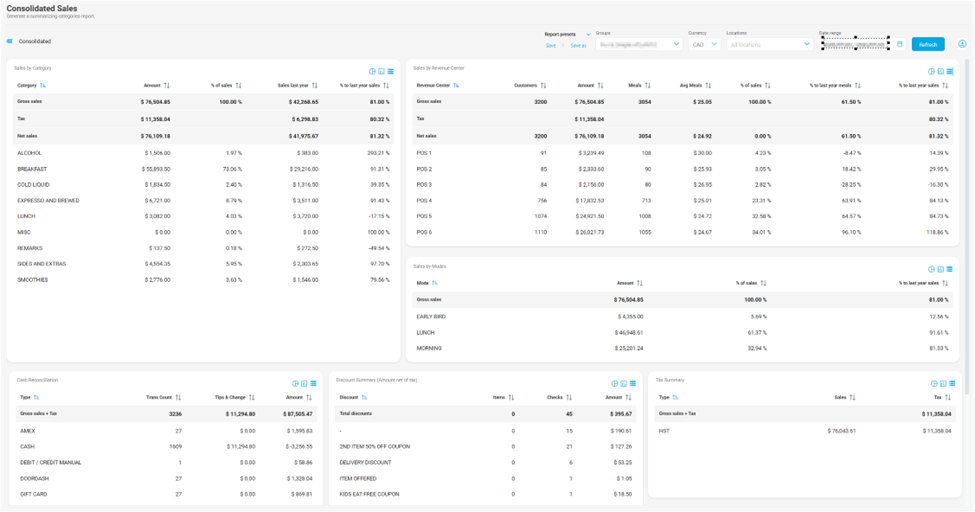Sort Sales by Category by Amount
Image resolution: width=975 pixels, height=512 pixels.
(167, 85)
